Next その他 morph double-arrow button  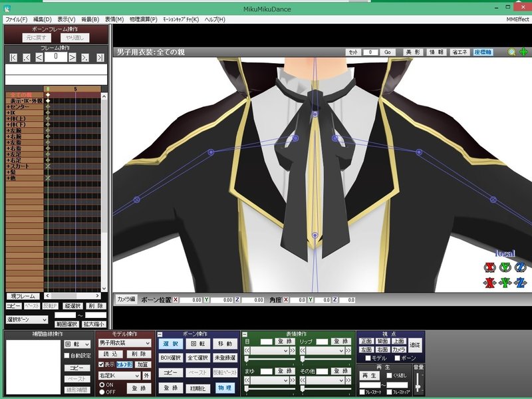tap(348, 380)
